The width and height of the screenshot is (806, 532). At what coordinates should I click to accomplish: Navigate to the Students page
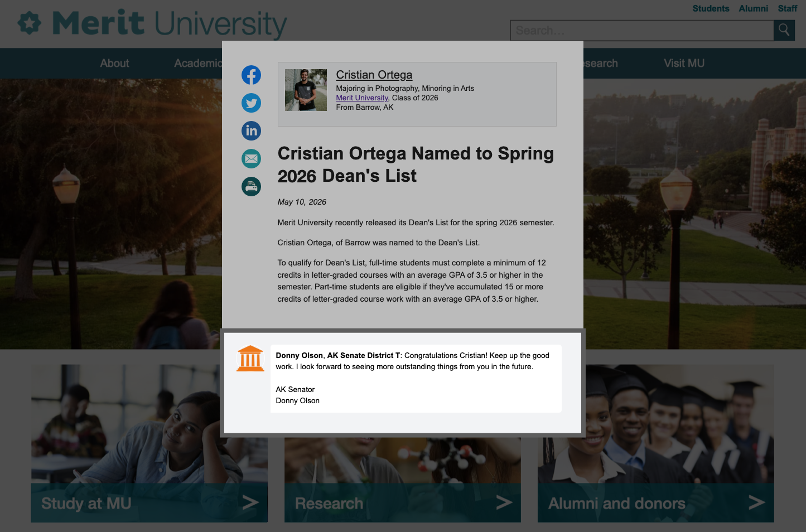click(711, 8)
